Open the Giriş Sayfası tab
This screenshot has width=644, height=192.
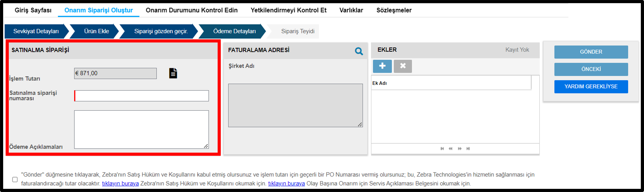tap(33, 10)
